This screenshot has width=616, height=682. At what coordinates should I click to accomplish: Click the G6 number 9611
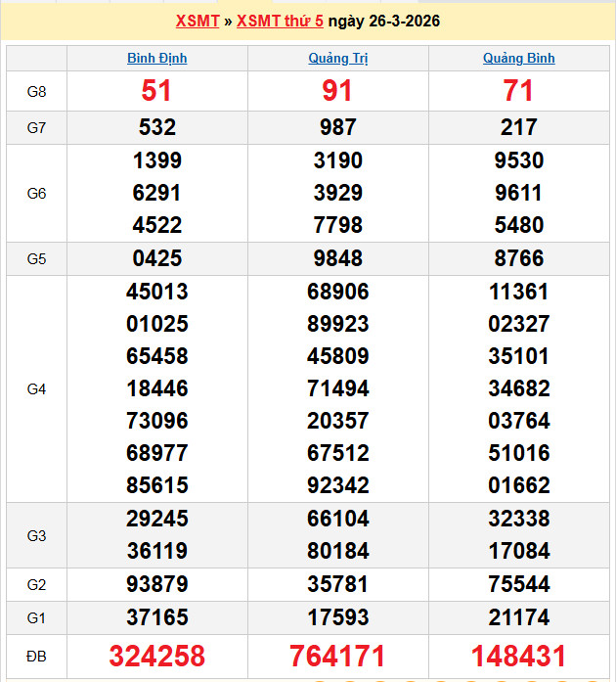[518, 193]
